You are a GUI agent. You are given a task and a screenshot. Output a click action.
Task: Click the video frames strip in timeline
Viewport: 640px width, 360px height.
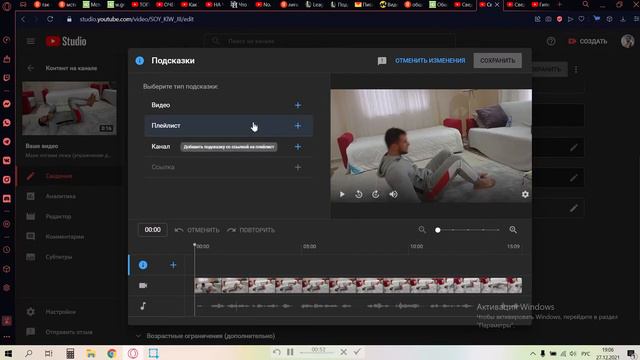(358, 285)
